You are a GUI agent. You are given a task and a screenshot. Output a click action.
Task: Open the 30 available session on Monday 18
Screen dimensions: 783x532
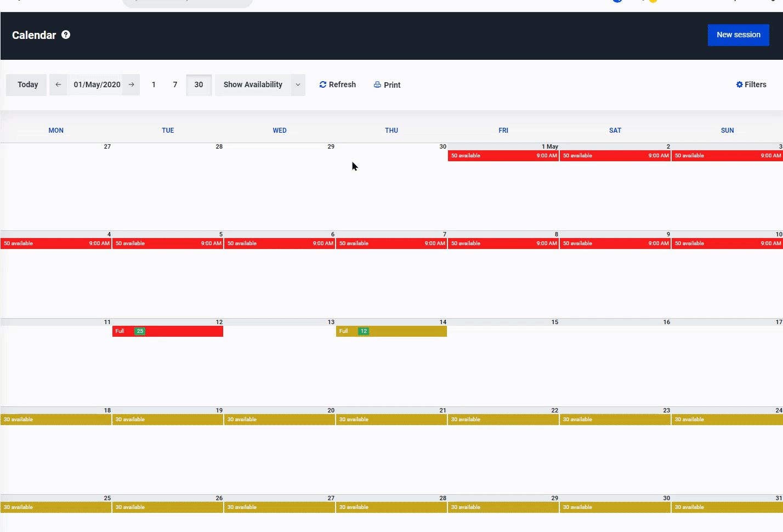pyautogui.click(x=56, y=420)
